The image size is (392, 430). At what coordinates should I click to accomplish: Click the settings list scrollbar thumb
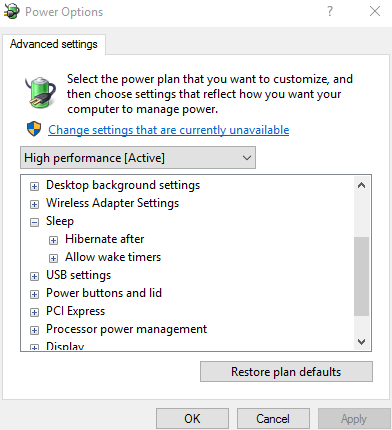pos(361,276)
